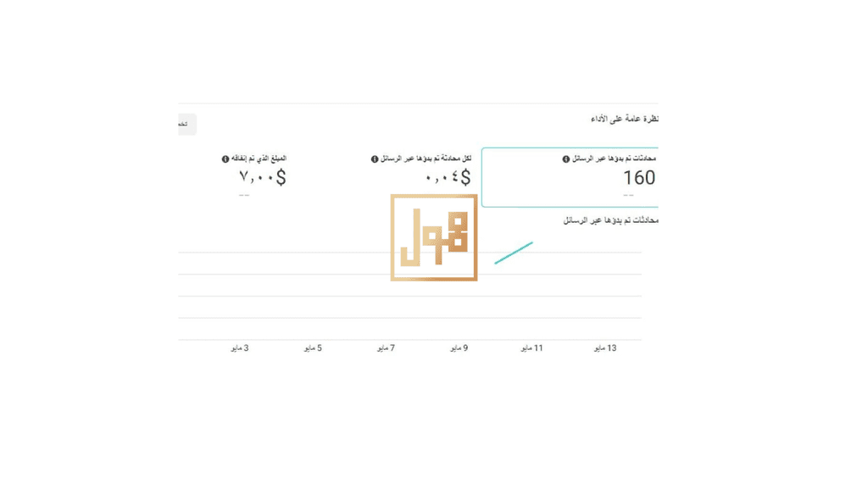Click the dashes under the $7.00 value

click(x=244, y=195)
